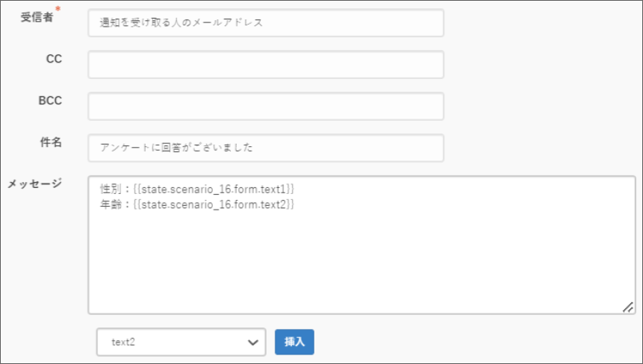Click the 受信者 email address field
The width and height of the screenshot is (643, 364).
(x=265, y=23)
